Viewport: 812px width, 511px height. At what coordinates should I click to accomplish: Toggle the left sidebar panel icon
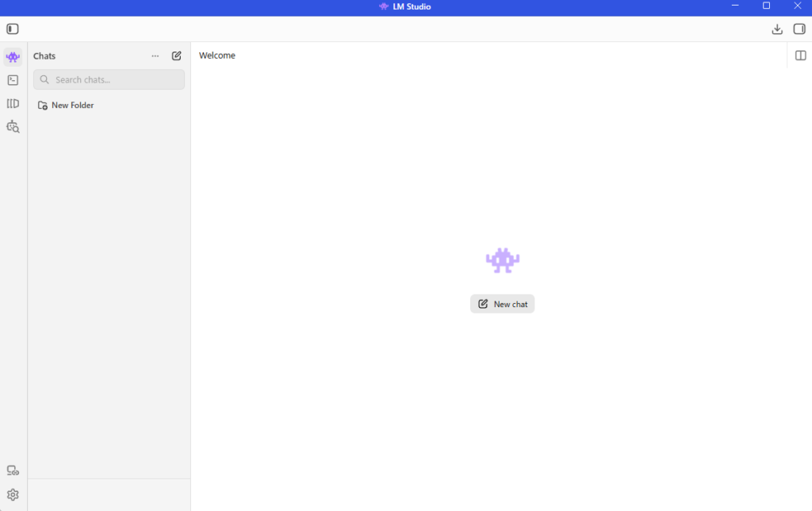point(13,29)
